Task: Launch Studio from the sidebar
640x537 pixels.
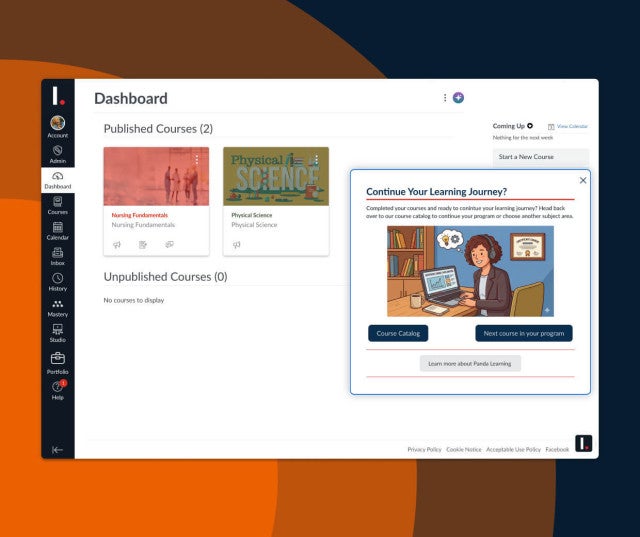Action: [58, 333]
